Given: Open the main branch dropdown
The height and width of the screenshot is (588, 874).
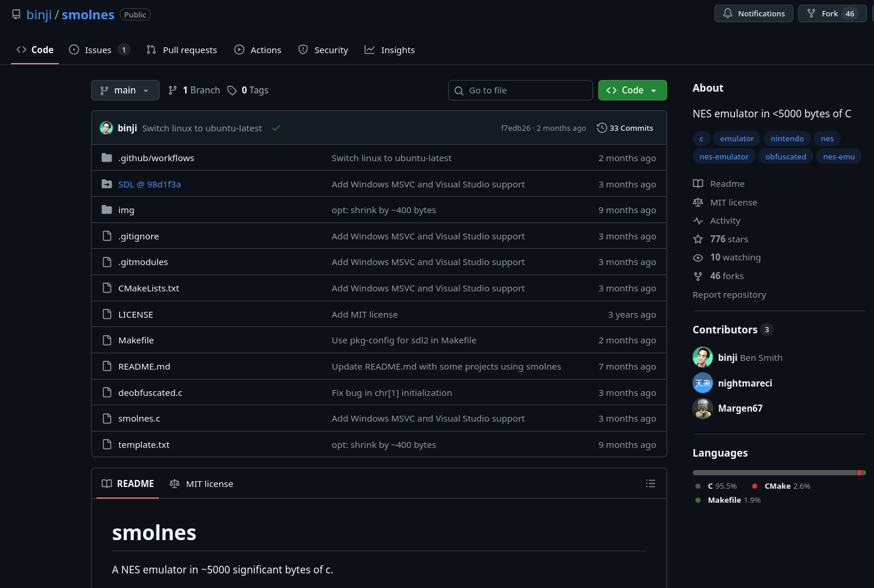Looking at the screenshot, I should click(125, 90).
